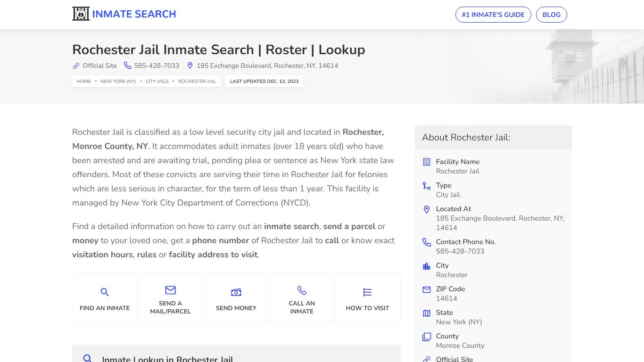The height and width of the screenshot is (362, 644).
Task: Select sidebar phone number 585-428-7033
Action: pyautogui.click(x=460, y=251)
